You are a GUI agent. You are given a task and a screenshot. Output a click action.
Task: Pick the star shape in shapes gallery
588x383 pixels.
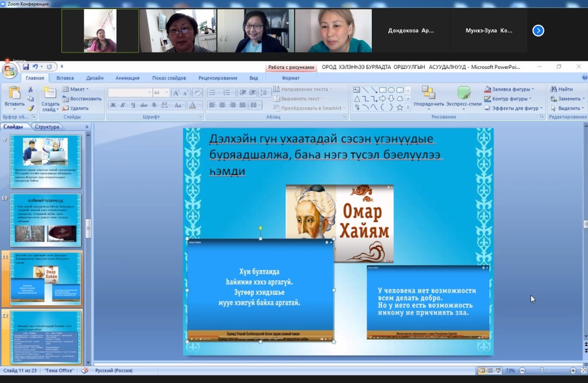(400, 107)
